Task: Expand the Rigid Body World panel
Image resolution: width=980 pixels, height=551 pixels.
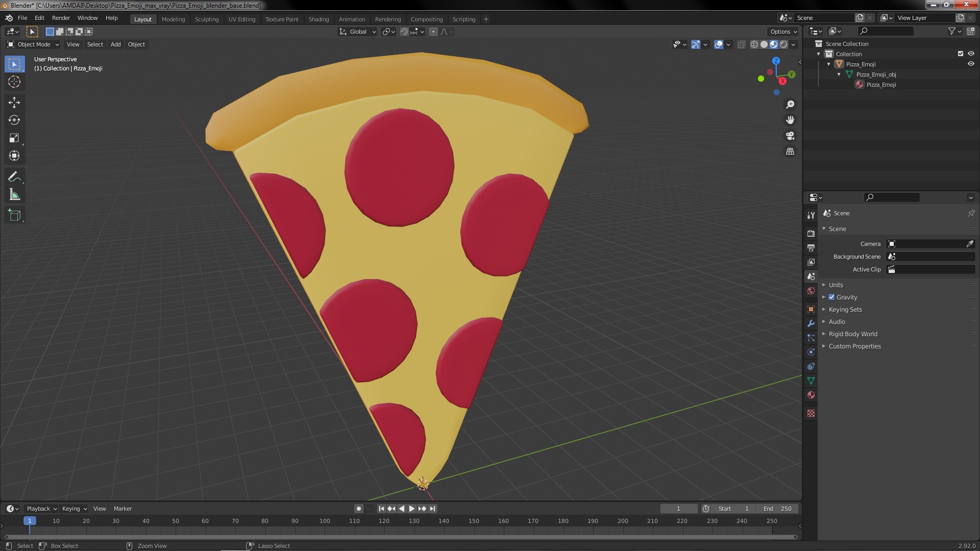Action: point(852,334)
